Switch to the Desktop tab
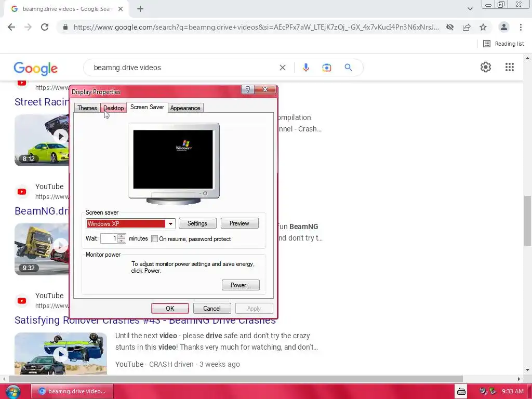 pos(113,108)
